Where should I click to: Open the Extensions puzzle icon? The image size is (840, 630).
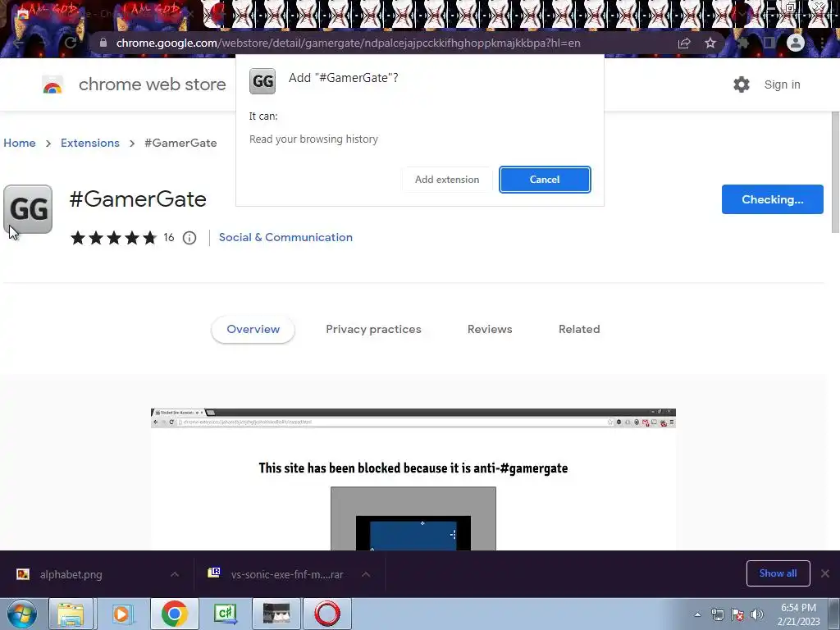743,43
